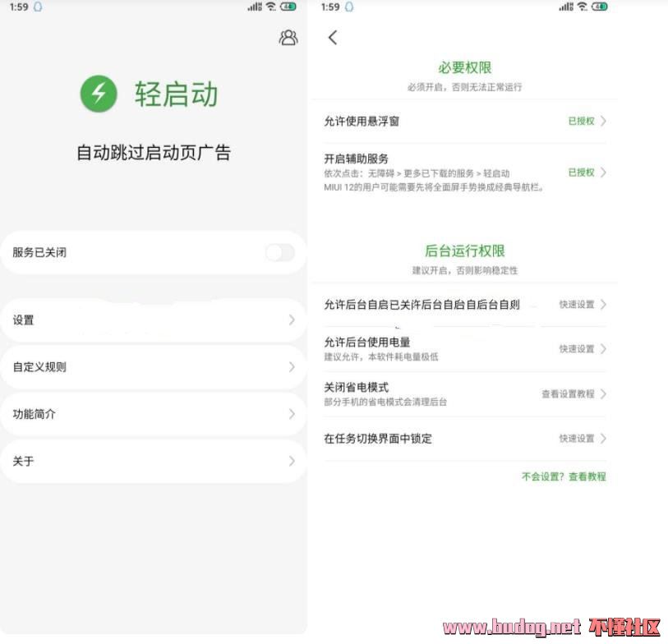Screen dimensions: 668x644
Task: Tap 自动跳过启动页广告 tagline
Action: click(x=154, y=153)
